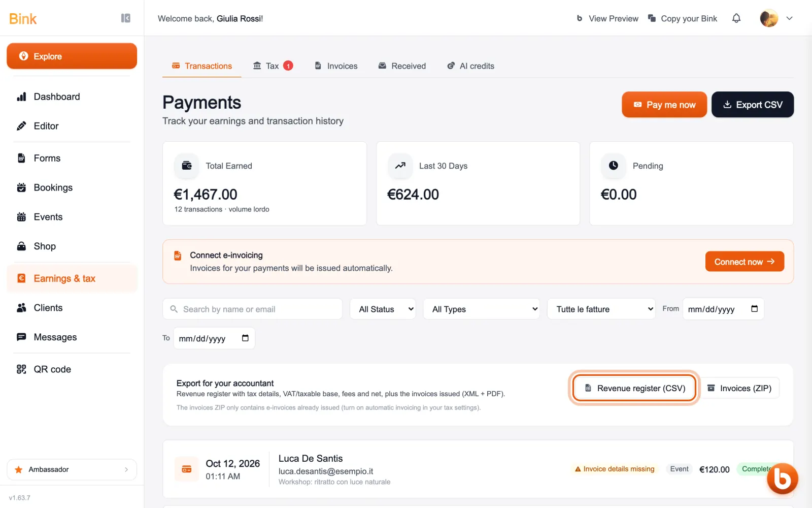This screenshot has height=508, width=812.
Task: Open the calendar picker in the To date field
Action: coord(245,338)
